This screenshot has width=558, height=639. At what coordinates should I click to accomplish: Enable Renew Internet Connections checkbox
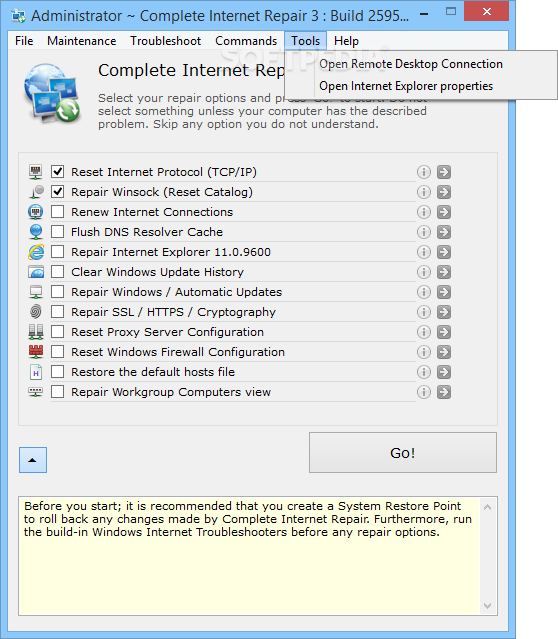click(57, 212)
